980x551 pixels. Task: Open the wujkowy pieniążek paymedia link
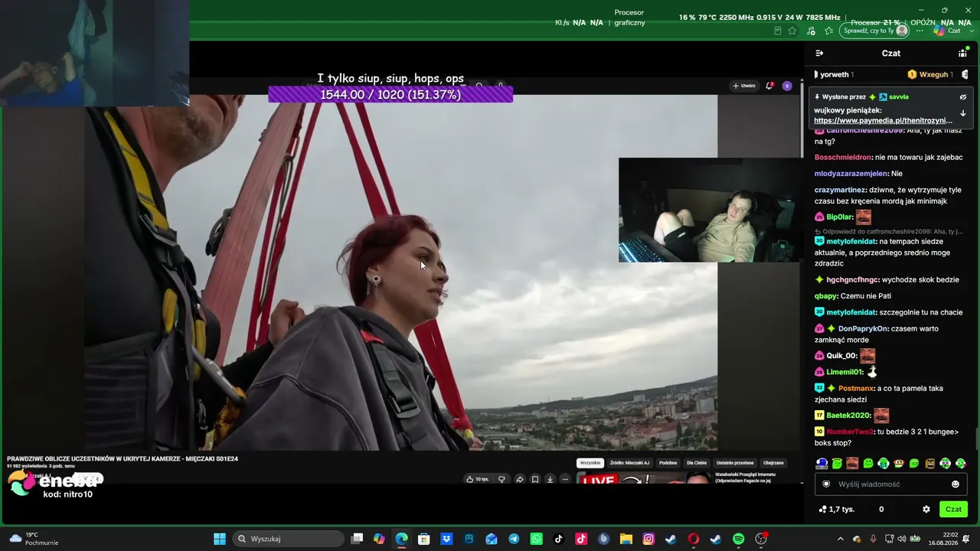point(883,120)
